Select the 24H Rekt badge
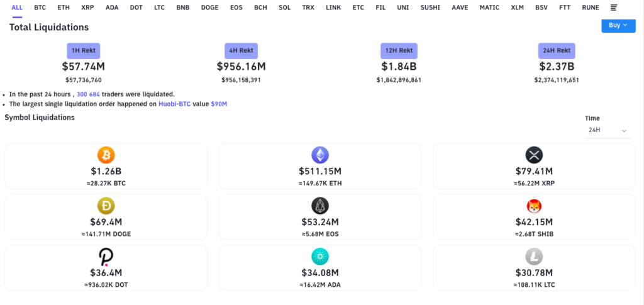 coord(556,50)
